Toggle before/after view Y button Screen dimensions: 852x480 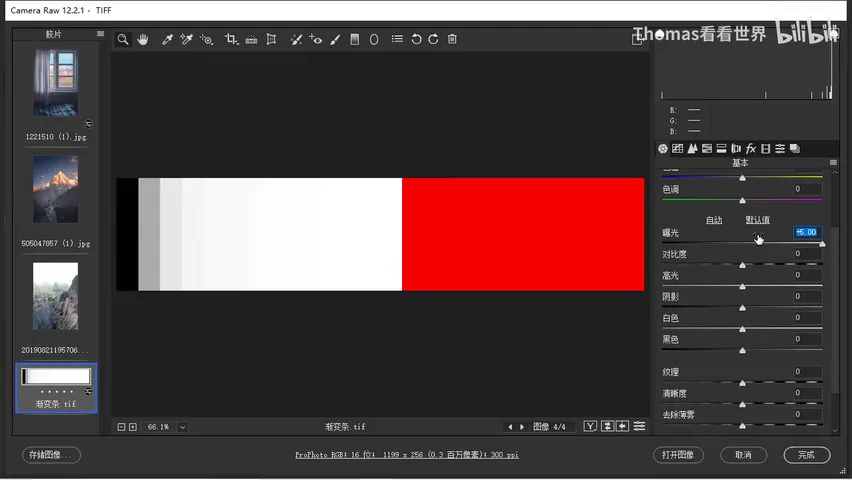[x=590, y=427]
